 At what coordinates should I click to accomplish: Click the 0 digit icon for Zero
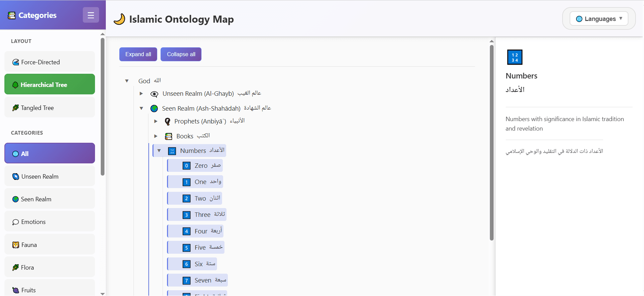(x=187, y=166)
